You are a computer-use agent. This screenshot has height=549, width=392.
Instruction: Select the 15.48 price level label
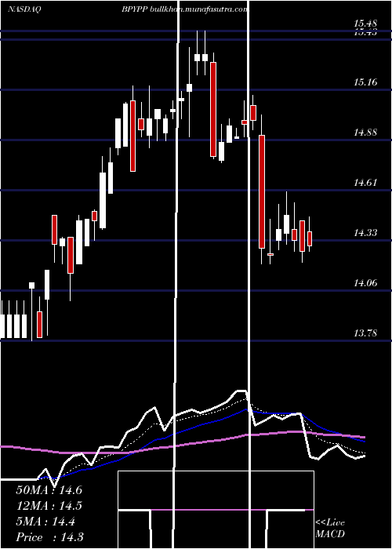(365, 24)
